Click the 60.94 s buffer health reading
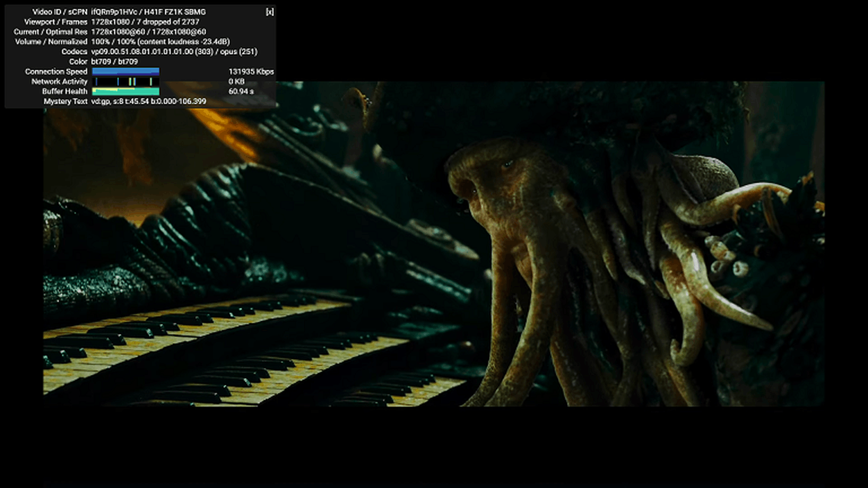Screen dimensions: 868x488 (241, 91)
